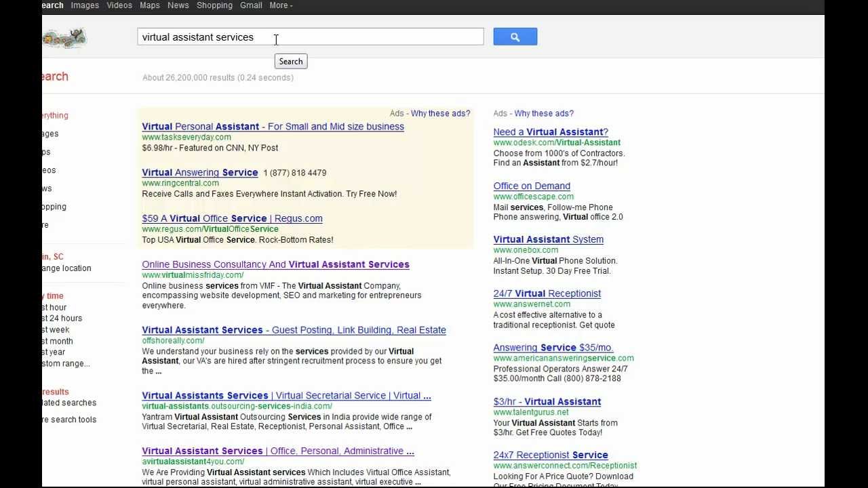Viewport: 868px width, 488px height.
Task: Open Answering Service $35/mo. ad
Action: 553,348
